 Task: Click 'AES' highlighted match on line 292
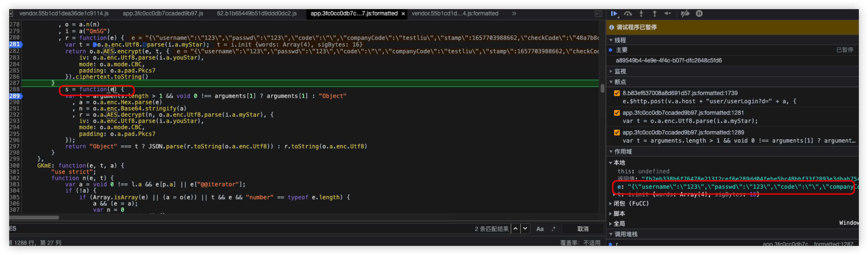tap(112, 115)
